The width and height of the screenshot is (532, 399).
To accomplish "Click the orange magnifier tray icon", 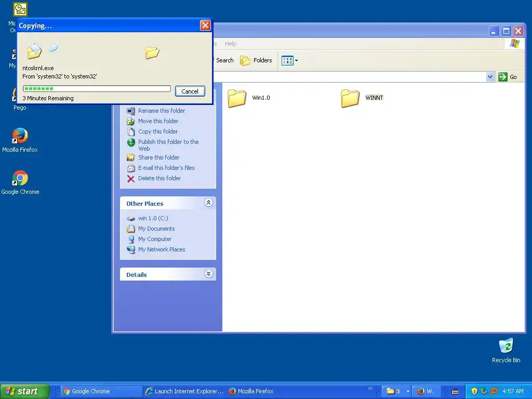I will tap(494, 391).
